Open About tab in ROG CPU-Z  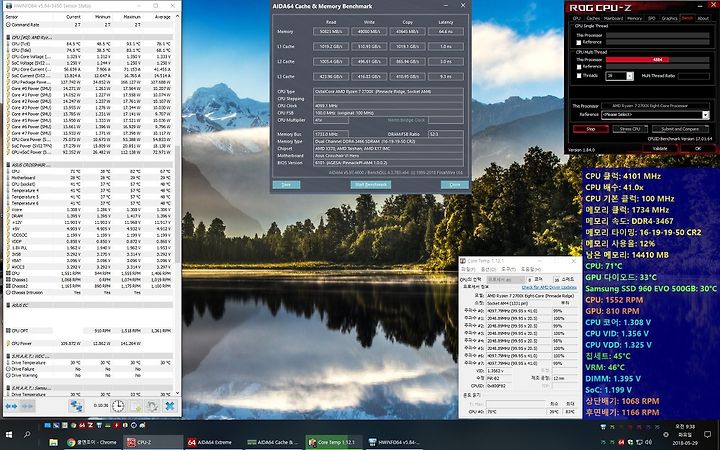(703, 18)
